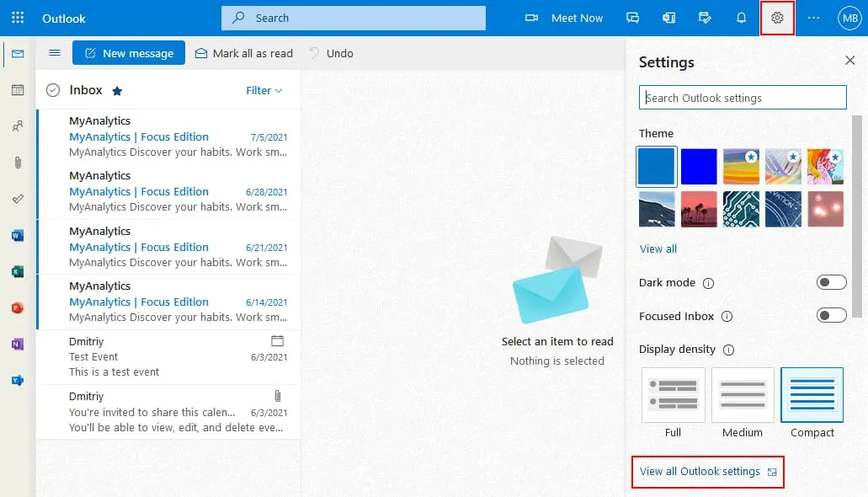
Task: Click the notifications bell icon
Action: (741, 18)
